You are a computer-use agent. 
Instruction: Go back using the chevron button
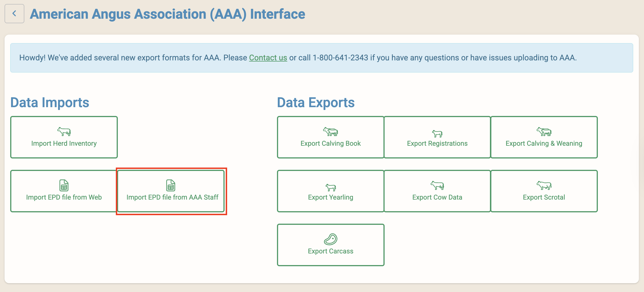(14, 14)
